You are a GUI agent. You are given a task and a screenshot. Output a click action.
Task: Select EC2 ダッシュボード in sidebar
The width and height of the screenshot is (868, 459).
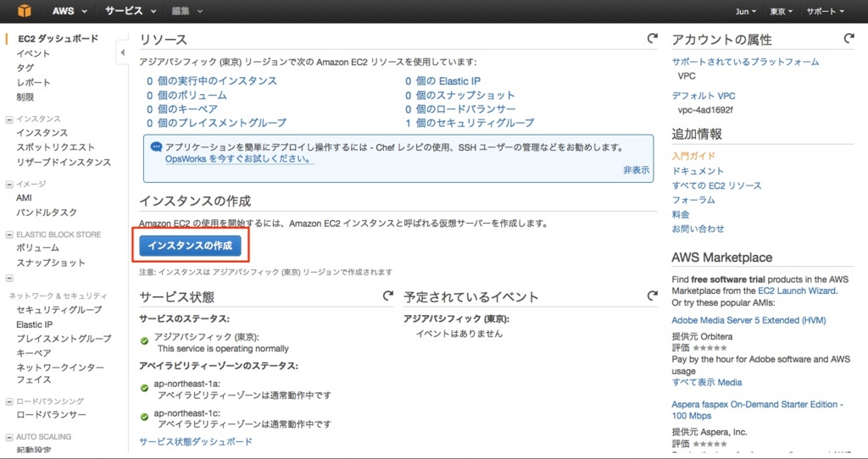point(58,39)
